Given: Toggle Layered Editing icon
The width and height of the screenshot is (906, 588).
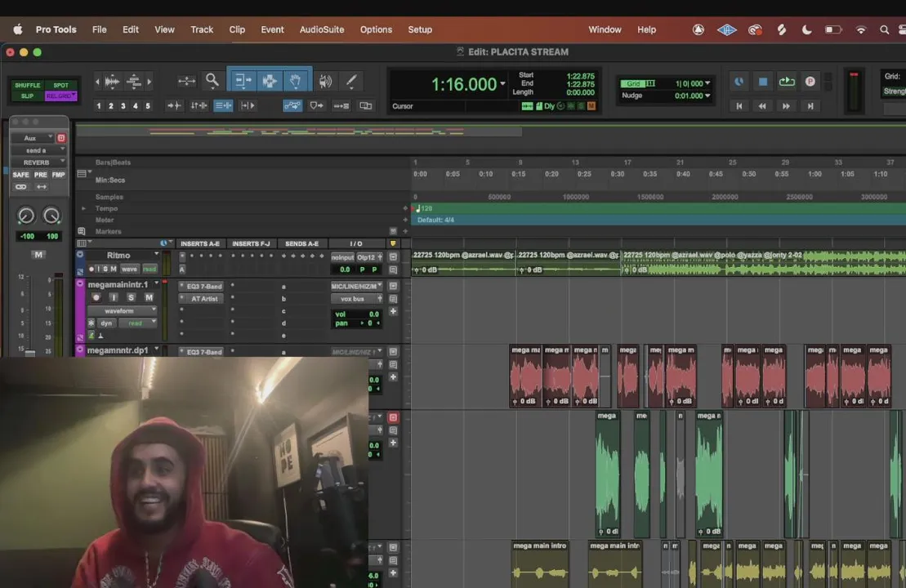Looking at the screenshot, I should coord(366,105).
